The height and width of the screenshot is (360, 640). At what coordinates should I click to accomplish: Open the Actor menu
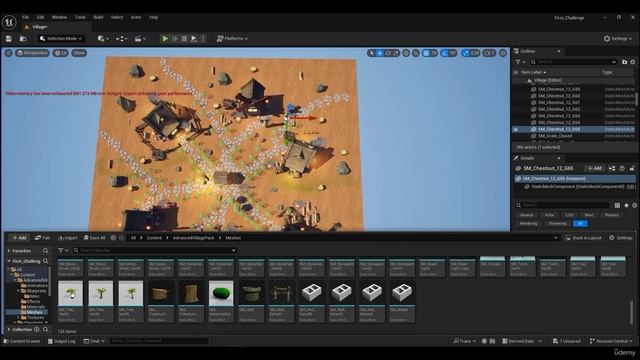point(136,17)
